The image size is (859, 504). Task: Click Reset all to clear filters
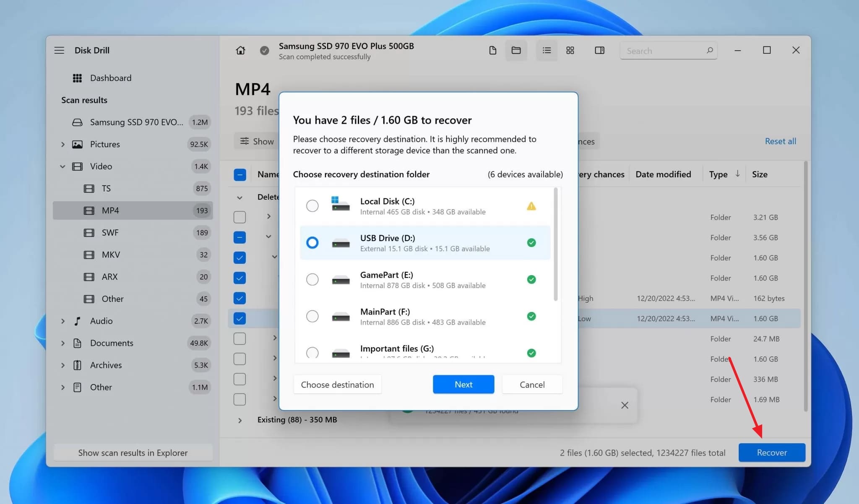pyautogui.click(x=780, y=141)
